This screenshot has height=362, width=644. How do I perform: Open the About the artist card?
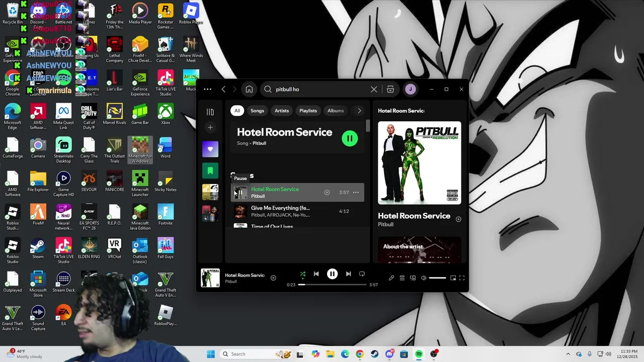(419, 249)
